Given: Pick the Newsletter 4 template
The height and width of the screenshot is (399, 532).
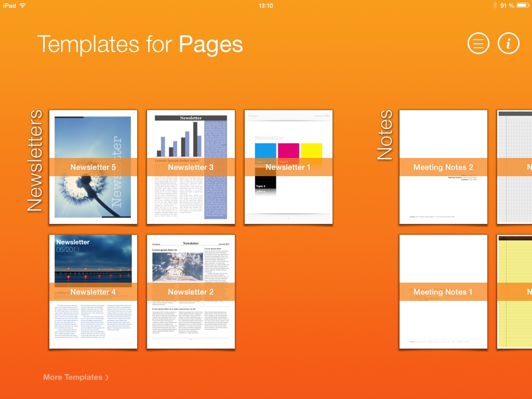Looking at the screenshot, I should 93,291.
